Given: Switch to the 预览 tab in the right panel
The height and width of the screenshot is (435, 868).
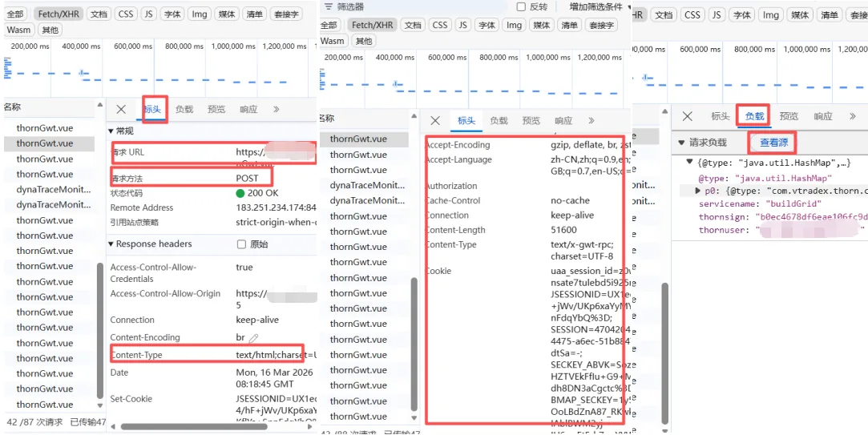Looking at the screenshot, I should coord(789,116).
